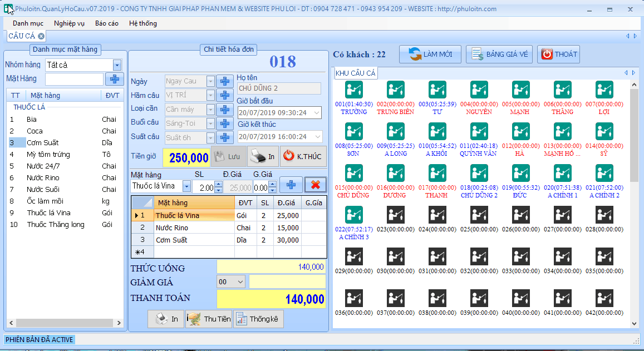This screenshot has height=351, width=644.
Task: Choose empty fishing spot 035 icon
Action: point(604,256)
